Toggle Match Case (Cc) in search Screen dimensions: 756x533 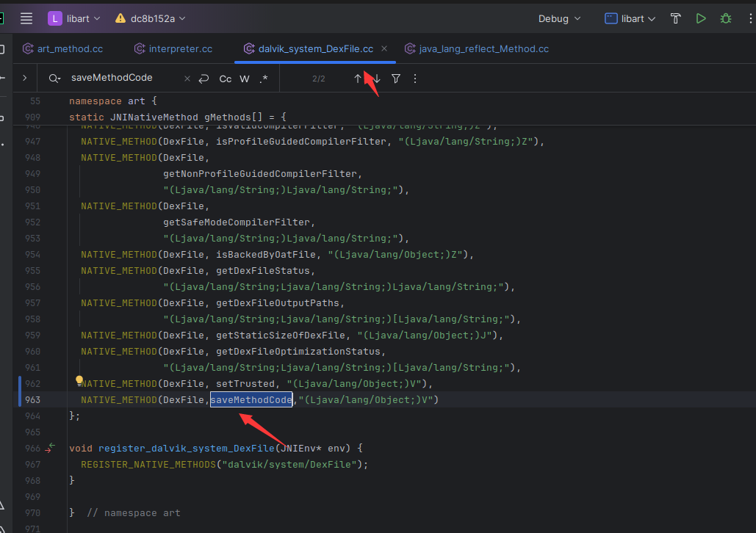pyautogui.click(x=226, y=79)
